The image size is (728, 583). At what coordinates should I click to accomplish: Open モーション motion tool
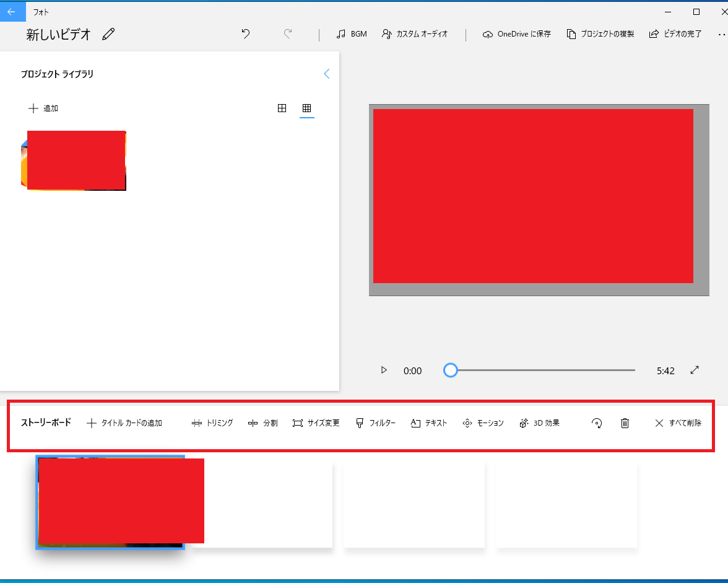pos(483,423)
